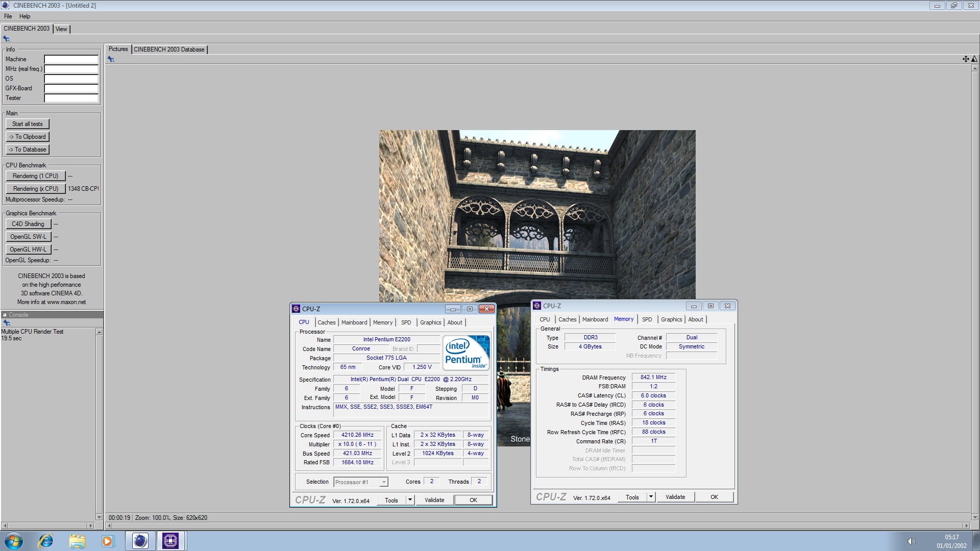
Task: Run the OpenGL HW-L test
Action: pos(29,249)
